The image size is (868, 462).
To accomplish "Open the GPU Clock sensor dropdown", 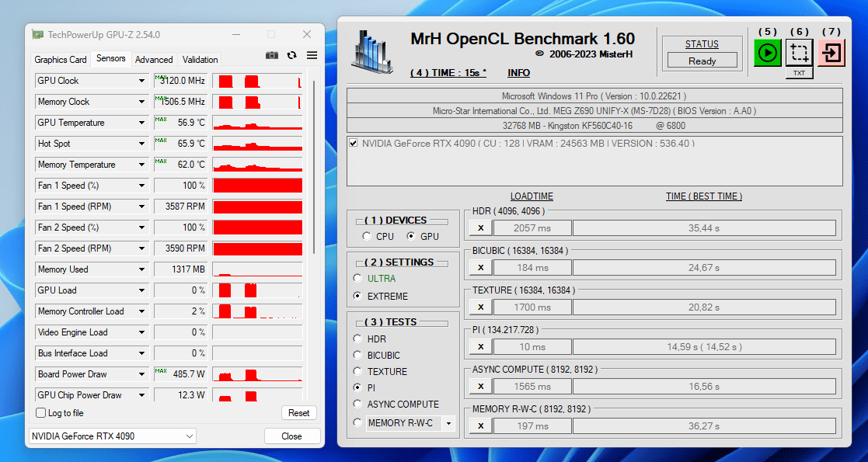I will click(x=141, y=81).
